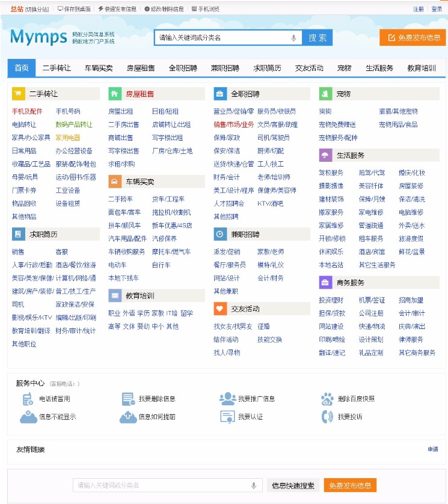Open the 家教/老师 part-time link
The width and height of the screenshot is (448, 504).
click(271, 251)
